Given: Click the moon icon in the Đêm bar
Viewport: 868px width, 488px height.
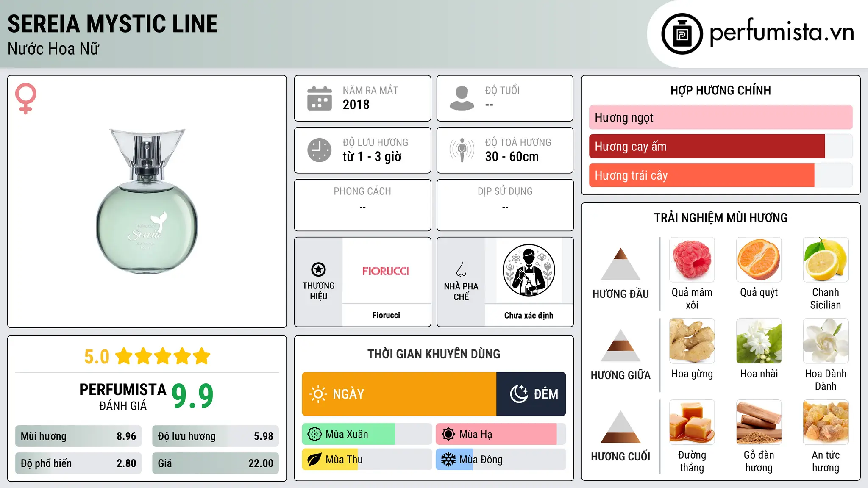Looking at the screenshot, I should (519, 394).
